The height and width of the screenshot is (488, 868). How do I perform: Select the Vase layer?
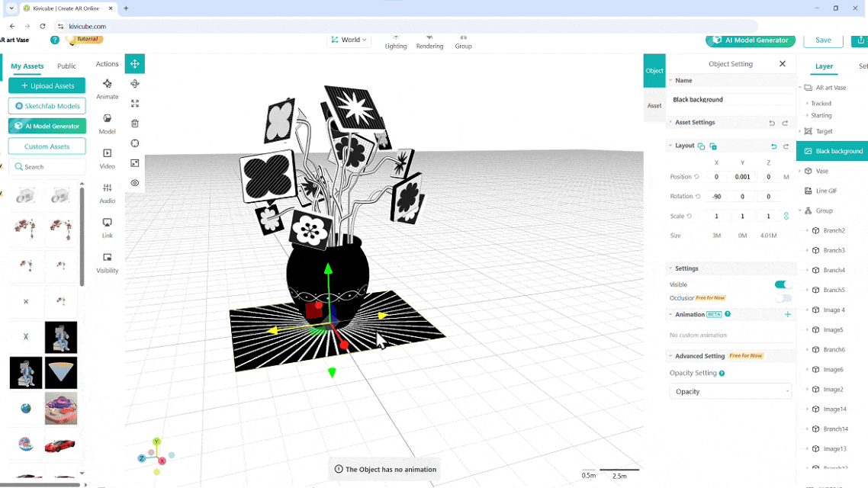point(821,171)
